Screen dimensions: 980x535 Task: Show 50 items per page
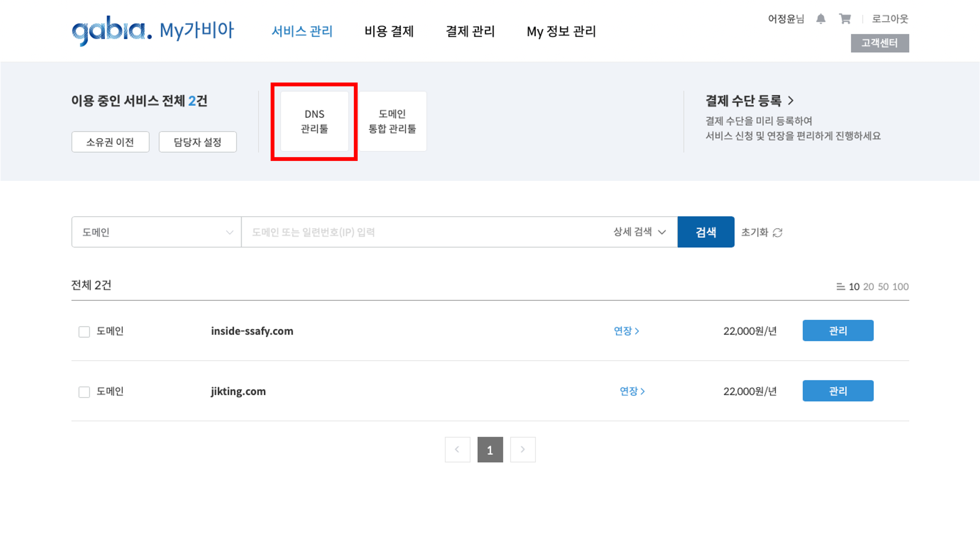tap(883, 287)
